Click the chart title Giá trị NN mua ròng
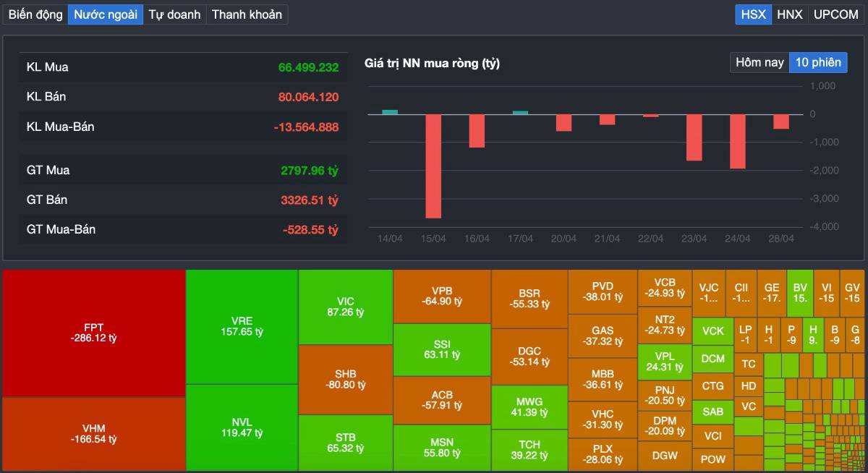 [x=432, y=64]
